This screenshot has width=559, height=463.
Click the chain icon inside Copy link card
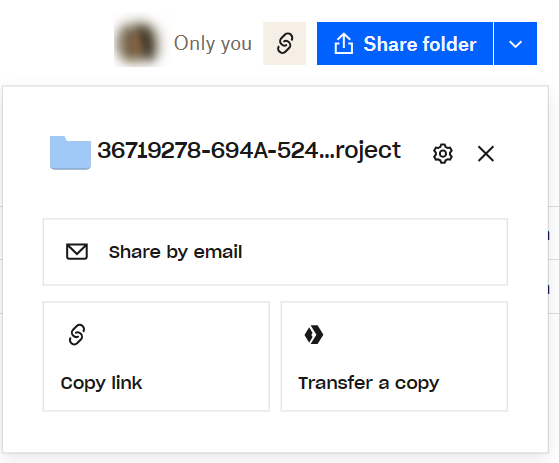tap(77, 335)
